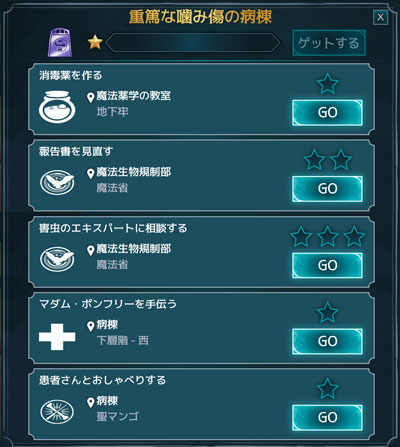Screen dimensions: 400x447
Task: Click the eagle emblem icon for 報告書を見直す
Action: (x=57, y=182)
